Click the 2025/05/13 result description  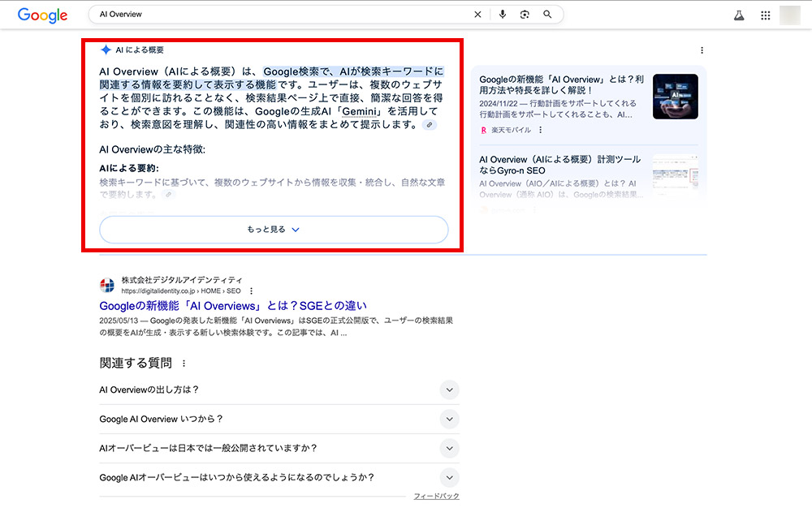tap(276, 326)
